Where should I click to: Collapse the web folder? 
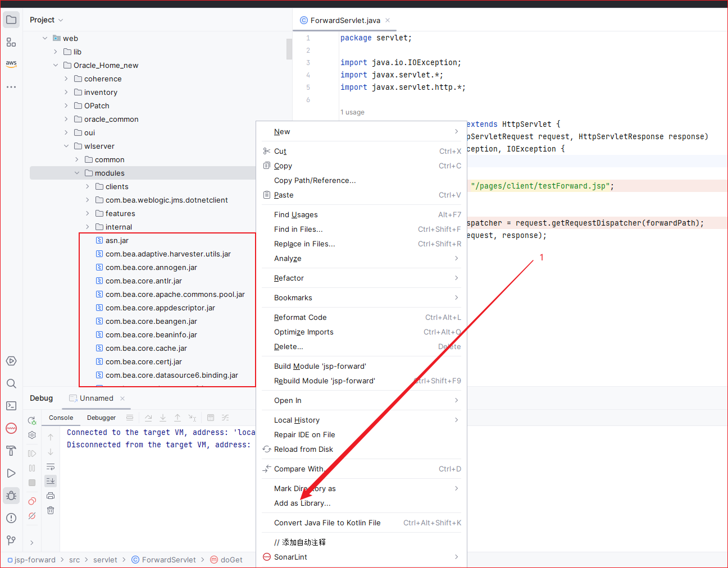(x=45, y=38)
